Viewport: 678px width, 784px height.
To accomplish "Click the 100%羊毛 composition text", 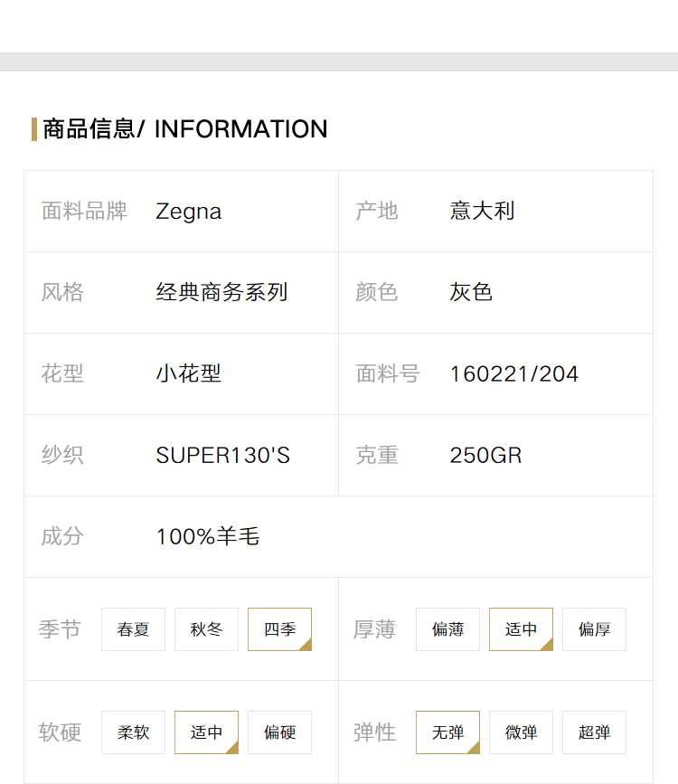I will tap(208, 536).
